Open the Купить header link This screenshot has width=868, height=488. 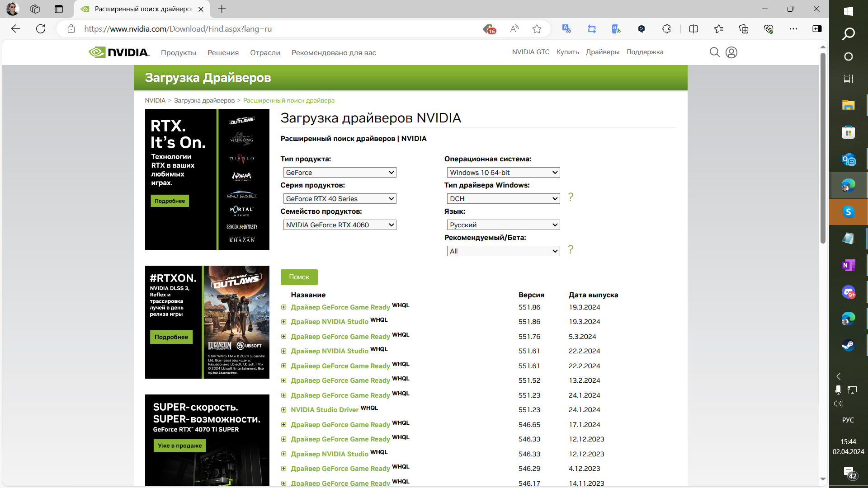pos(567,52)
